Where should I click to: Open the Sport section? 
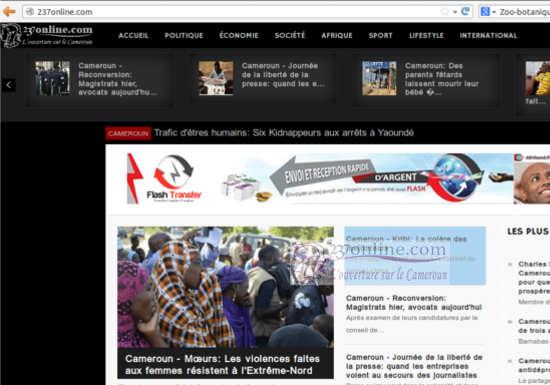(380, 35)
